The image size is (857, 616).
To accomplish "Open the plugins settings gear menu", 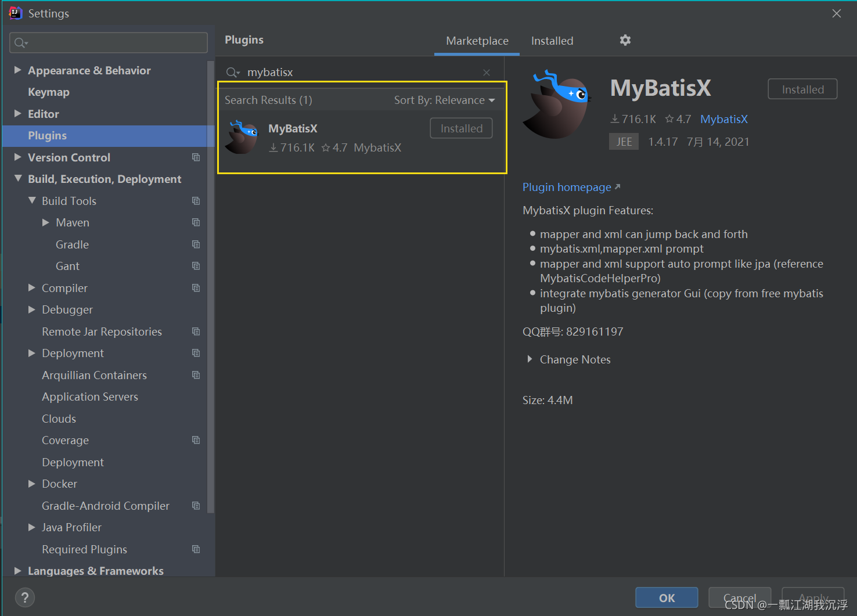I will pyautogui.click(x=625, y=40).
